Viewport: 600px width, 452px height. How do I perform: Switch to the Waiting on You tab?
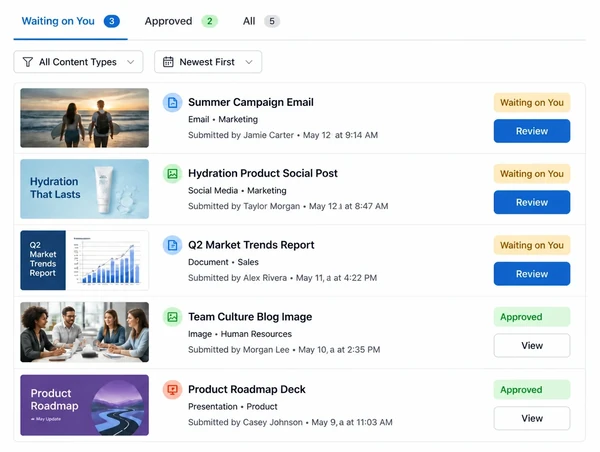(x=70, y=21)
